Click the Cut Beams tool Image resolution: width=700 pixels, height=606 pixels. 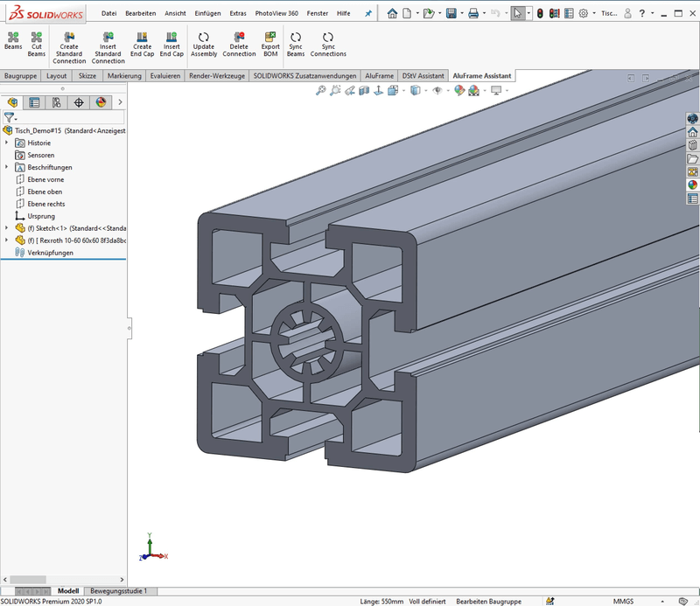pos(36,44)
